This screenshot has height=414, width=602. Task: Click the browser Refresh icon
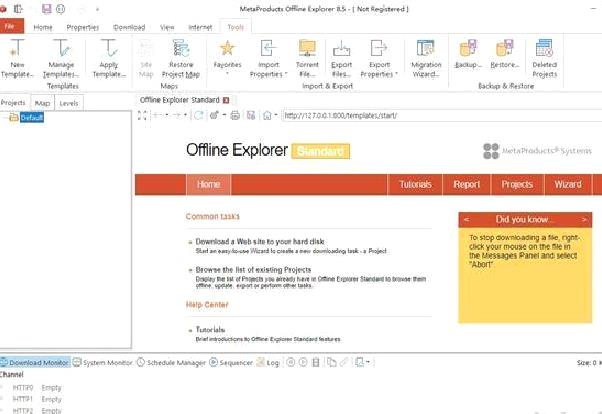(x=198, y=115)
